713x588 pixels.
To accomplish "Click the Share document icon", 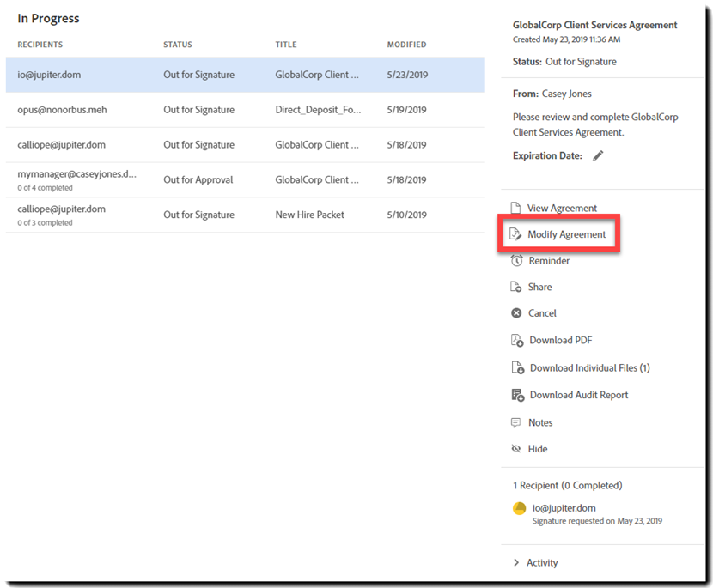I will (x=516, y=288).
